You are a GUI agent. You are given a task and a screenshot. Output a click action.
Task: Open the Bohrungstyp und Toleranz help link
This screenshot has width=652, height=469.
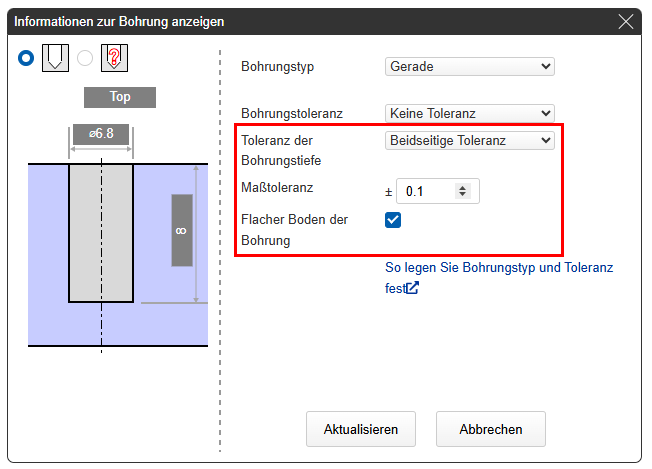(x=499, y=268)
